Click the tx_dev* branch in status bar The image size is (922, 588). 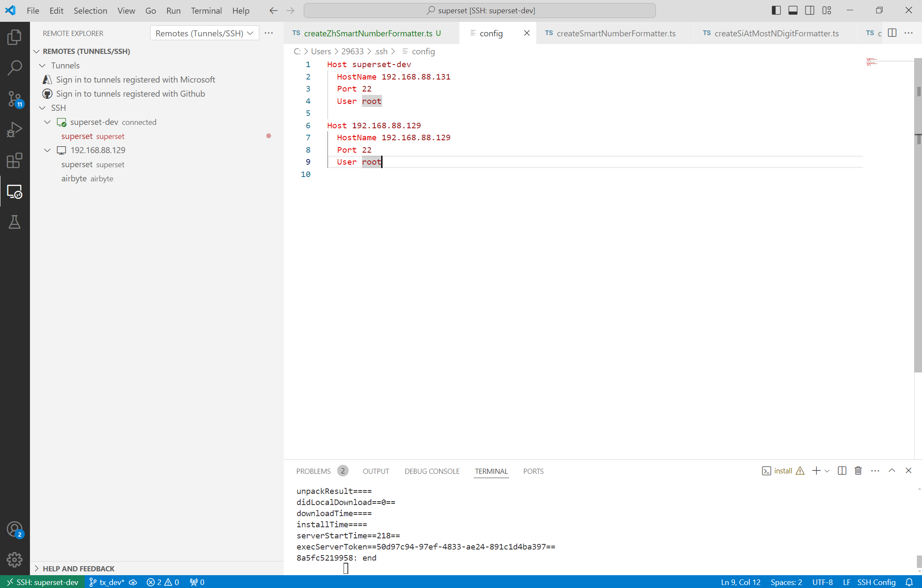[x=107, y=582]
